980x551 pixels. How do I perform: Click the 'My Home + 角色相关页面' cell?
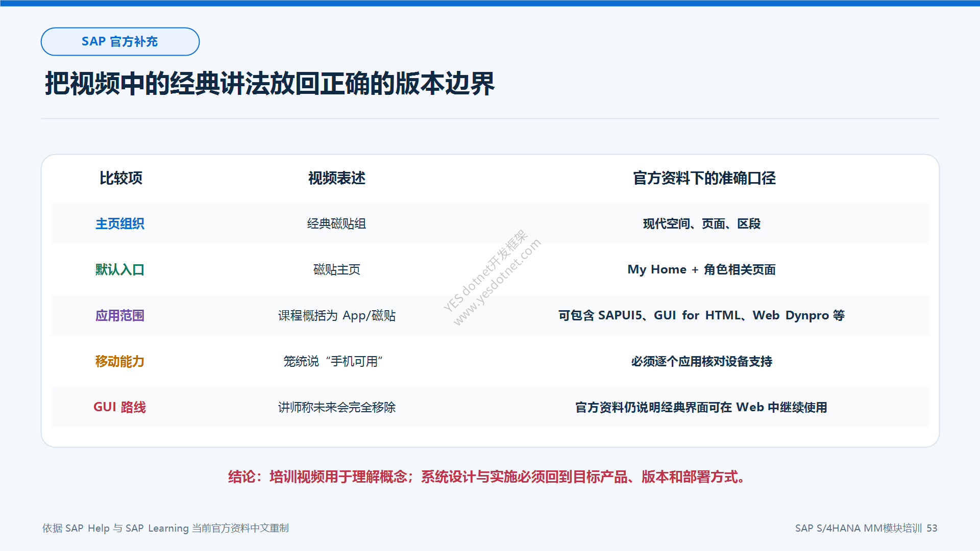(x=702, y=269)
